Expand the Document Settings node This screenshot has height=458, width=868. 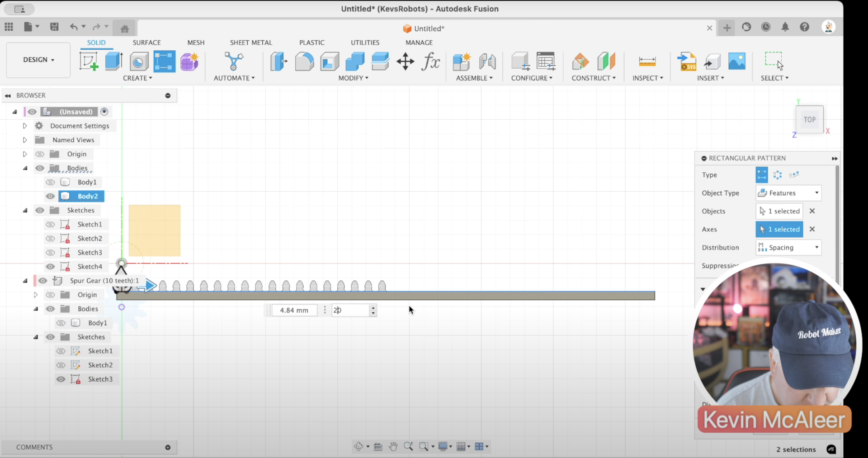[x=25, y=126]
